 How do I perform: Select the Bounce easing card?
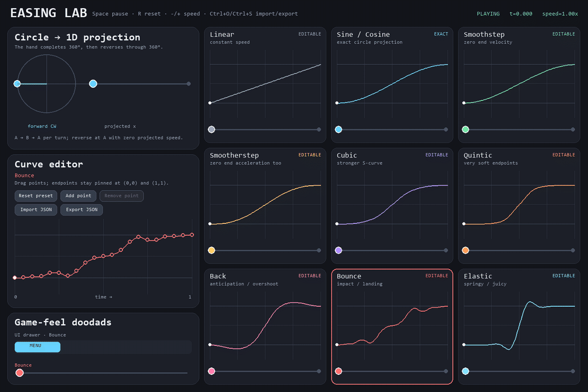point(392,326)
